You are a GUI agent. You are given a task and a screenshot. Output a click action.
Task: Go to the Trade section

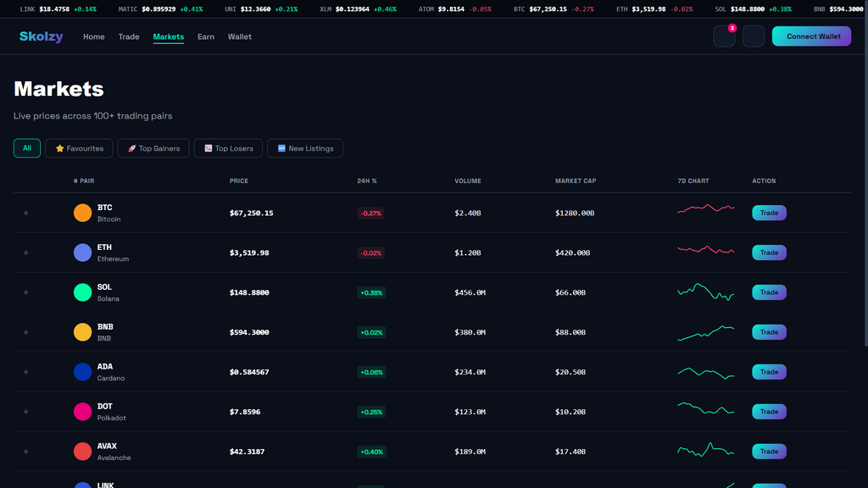(129, 36)
